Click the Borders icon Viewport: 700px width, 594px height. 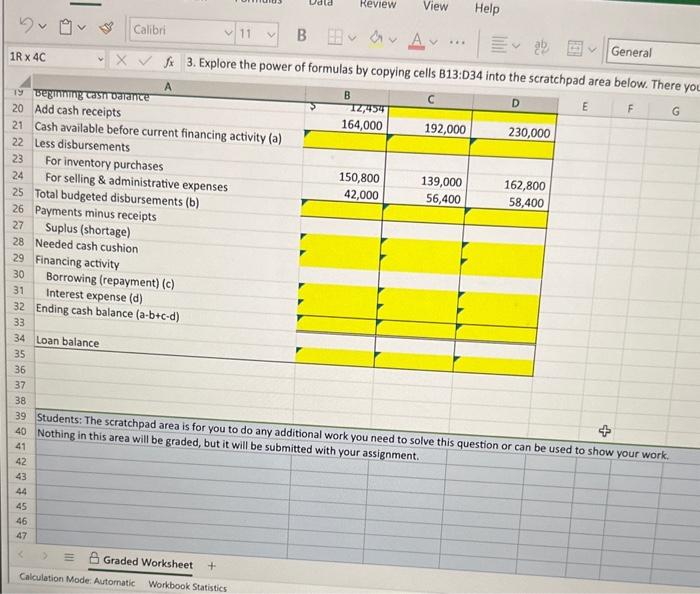335,37
